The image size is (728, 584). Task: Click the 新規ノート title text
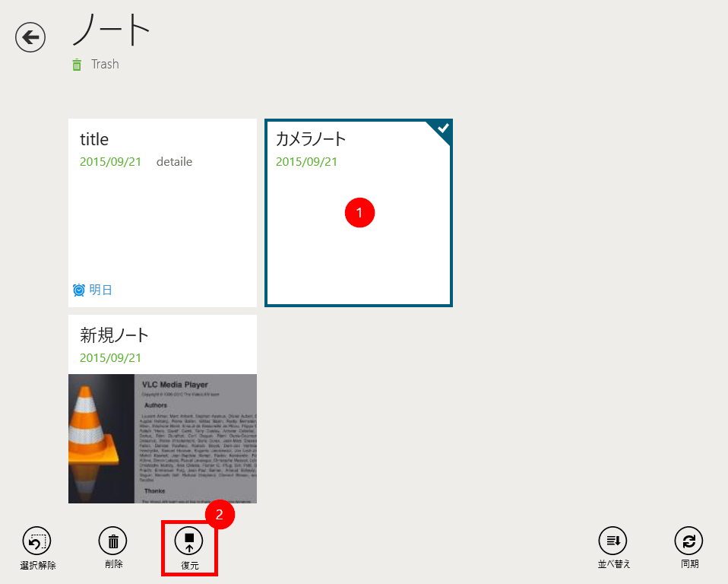(x=114, y=335)
